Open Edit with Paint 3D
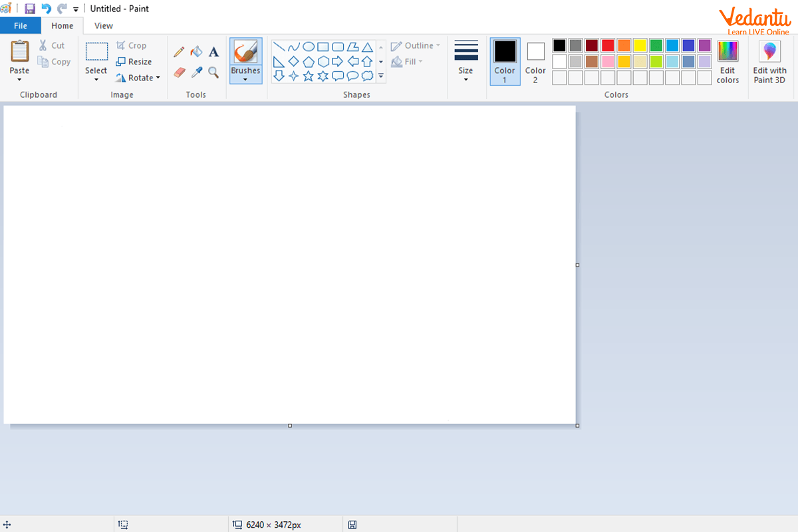The width and height of the screenshot is (798, 532). pos(769,61)
